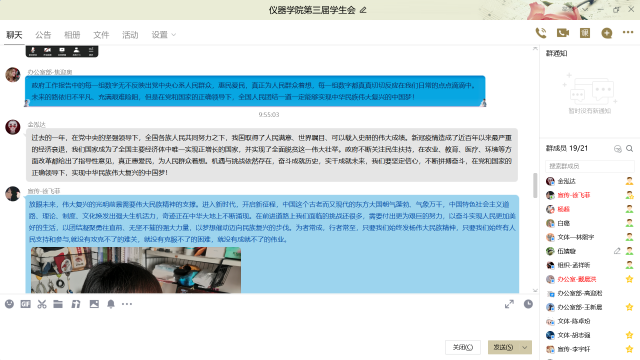Open the photo thumbnail in the last message
The width and height of the screenshot is (640, 360).
136,270
